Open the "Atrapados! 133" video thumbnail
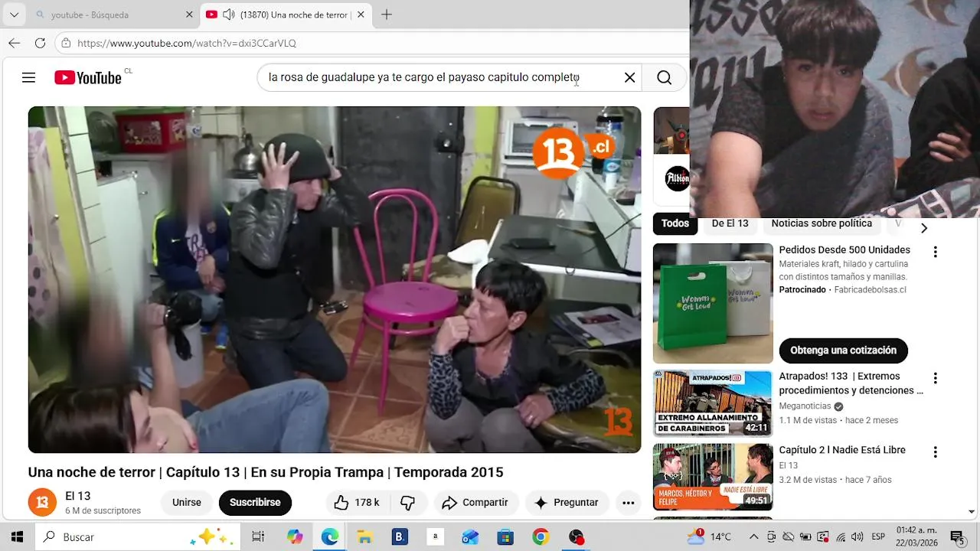The width and height of the screenshot is (980, 551). 713,403
